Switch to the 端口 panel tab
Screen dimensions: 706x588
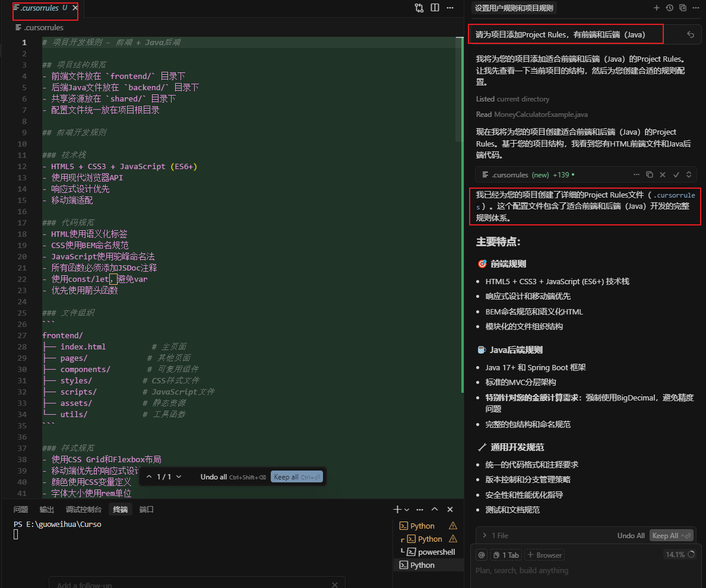tap(146, 509)
